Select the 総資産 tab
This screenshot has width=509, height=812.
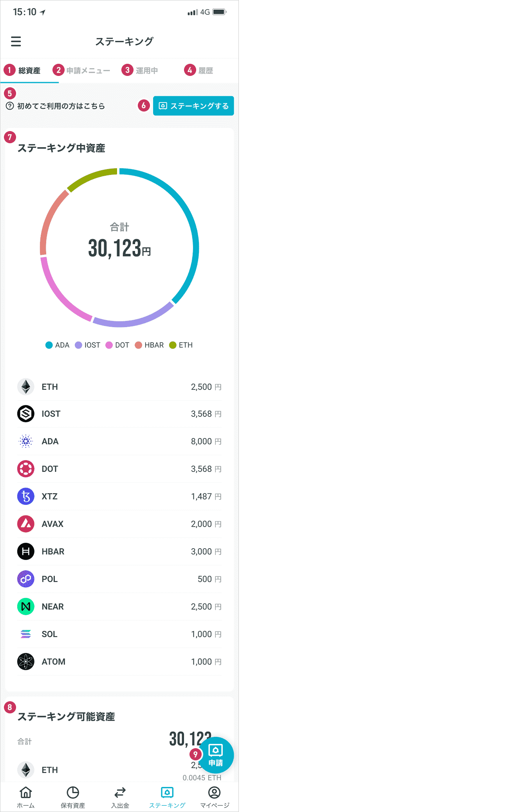29,70
